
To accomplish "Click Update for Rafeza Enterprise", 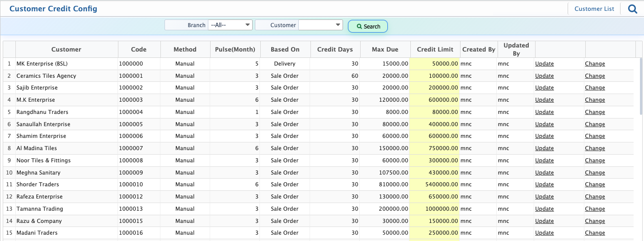I will 545,197.
